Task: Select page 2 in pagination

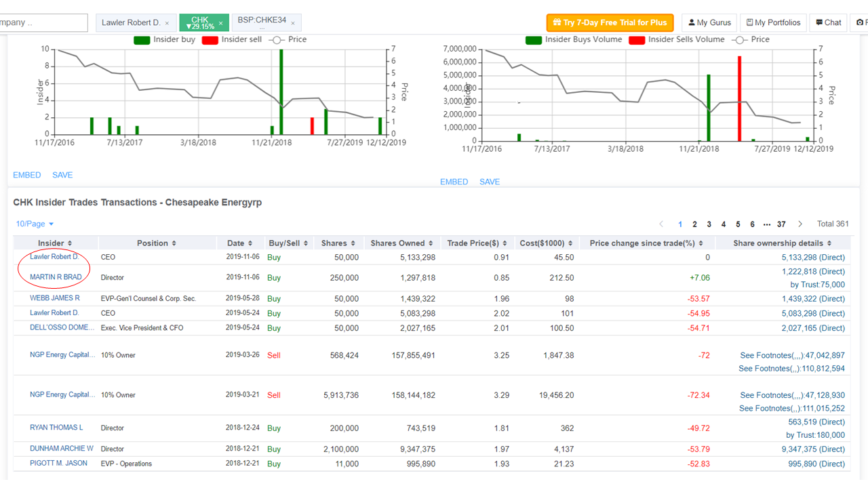Action: click(x=694, y=224)
